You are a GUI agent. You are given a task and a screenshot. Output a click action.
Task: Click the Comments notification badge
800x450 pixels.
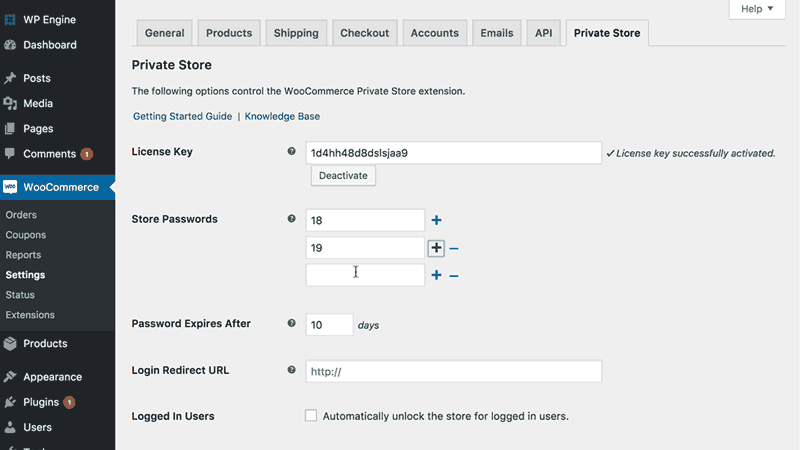(x=87, y=154)
